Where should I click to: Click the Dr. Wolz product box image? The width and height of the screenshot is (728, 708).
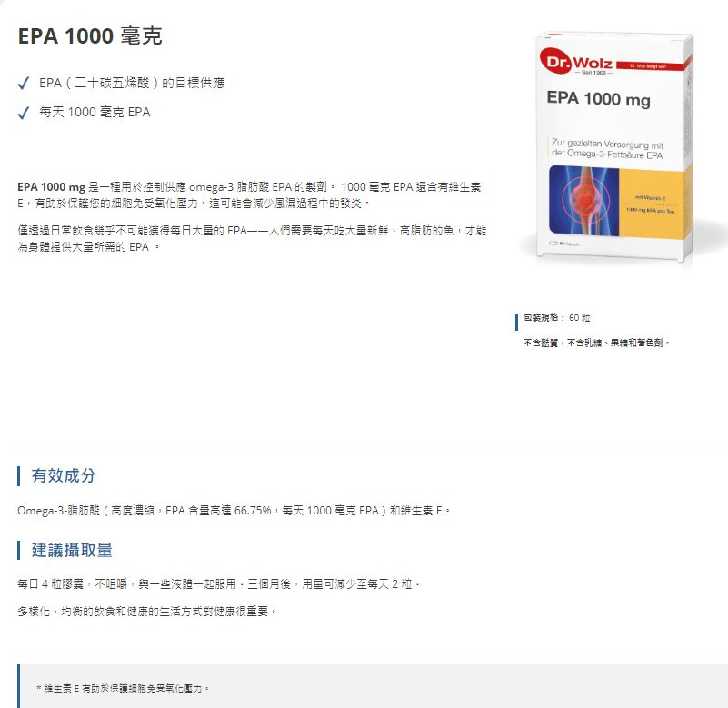[614, 146]
